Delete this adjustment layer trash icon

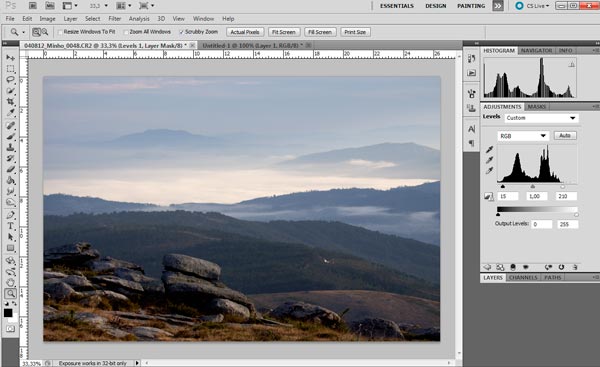click(x=575, y=267)
